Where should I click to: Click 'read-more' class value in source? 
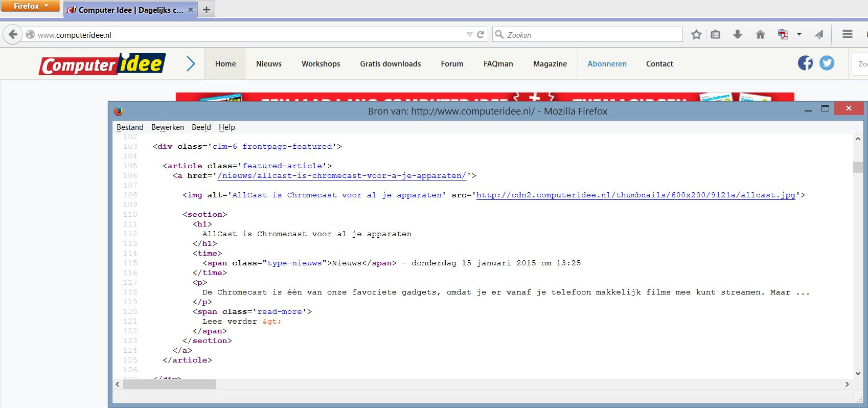pyautogui.click(x=280, y=312)
